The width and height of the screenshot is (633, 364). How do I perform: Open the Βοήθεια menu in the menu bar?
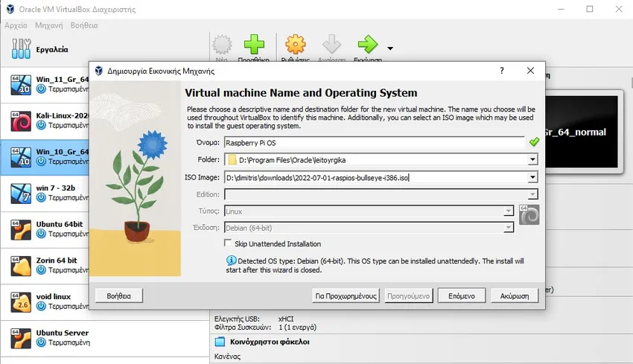84,25
